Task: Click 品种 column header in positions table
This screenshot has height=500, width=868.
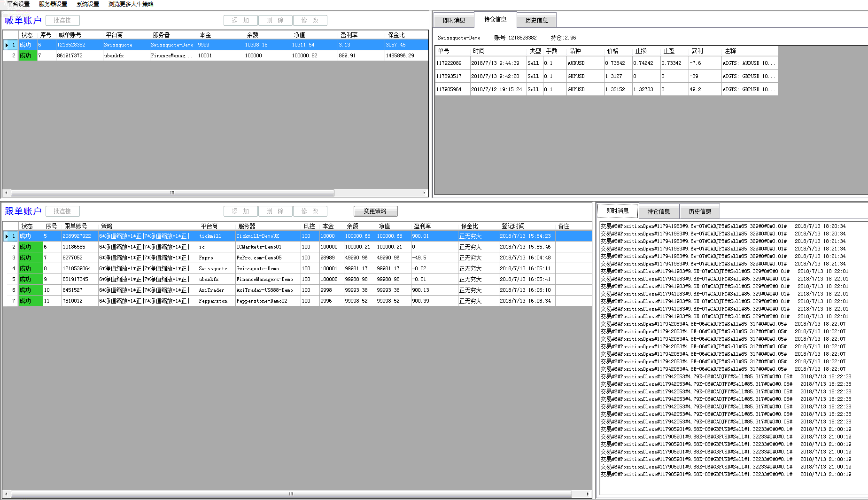Action: (585, 51)
